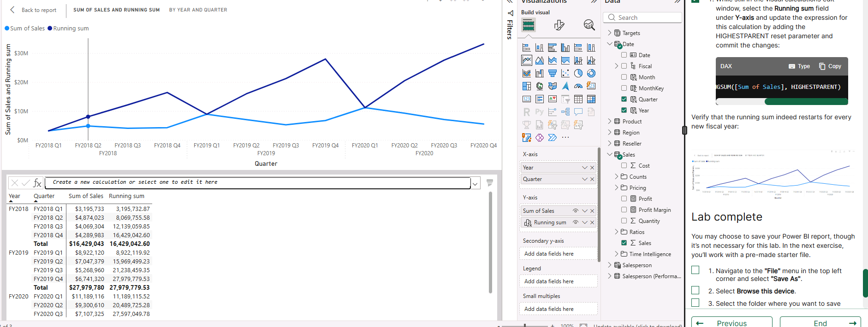This screenshot has height=327, width=868.
Task: Select the funnel chart visual
Action: (552, 73)
